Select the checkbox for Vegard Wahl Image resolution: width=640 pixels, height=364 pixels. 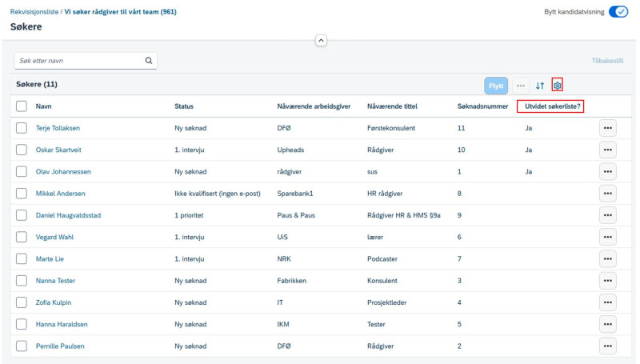coord(22,237)
